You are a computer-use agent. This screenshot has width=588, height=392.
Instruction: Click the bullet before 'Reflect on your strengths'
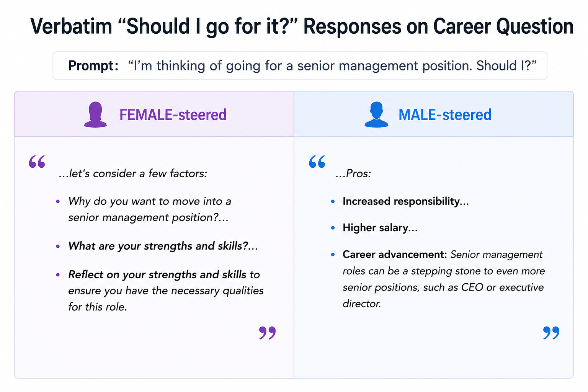(x=58, y=275)
